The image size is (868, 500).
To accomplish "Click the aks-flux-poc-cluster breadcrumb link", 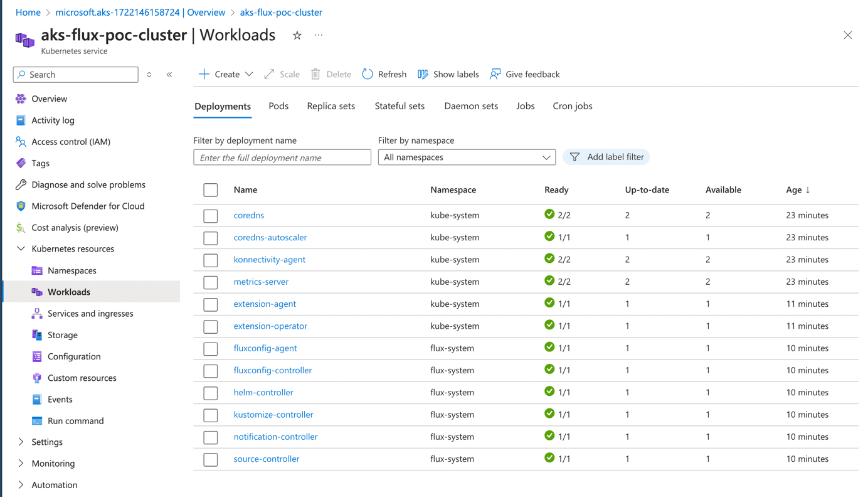I will (281, 12).
